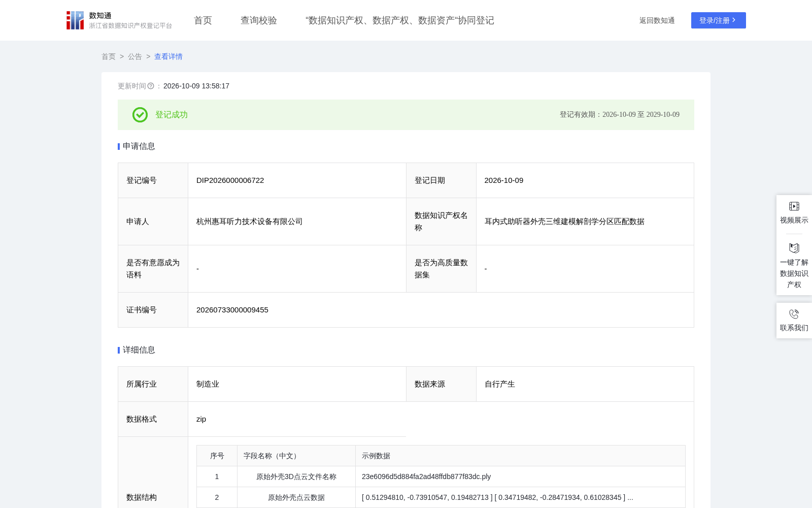Click the 证书编号 row label

[x=142, y=310]
